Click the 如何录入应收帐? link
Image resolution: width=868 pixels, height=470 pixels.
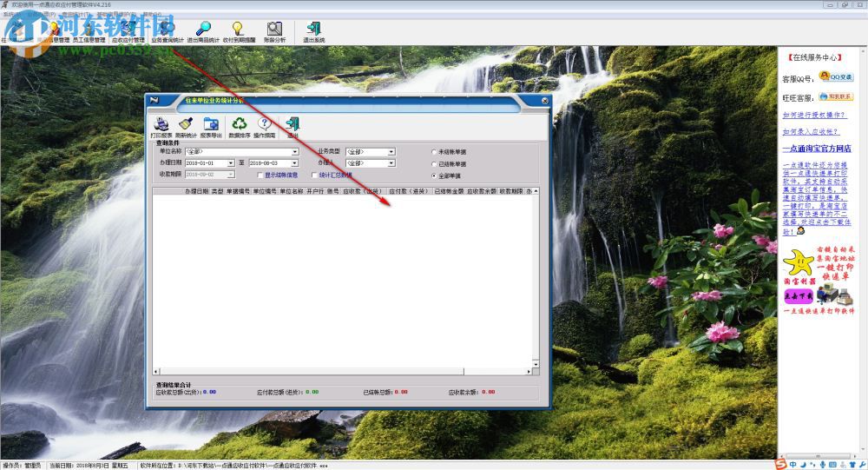[811, 131]
